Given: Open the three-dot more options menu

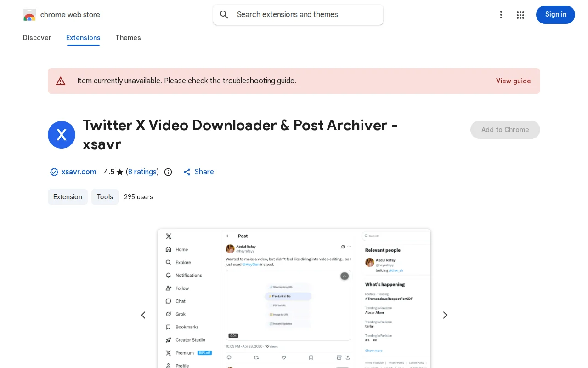Looking at the screenshot, I should point(501,15).
